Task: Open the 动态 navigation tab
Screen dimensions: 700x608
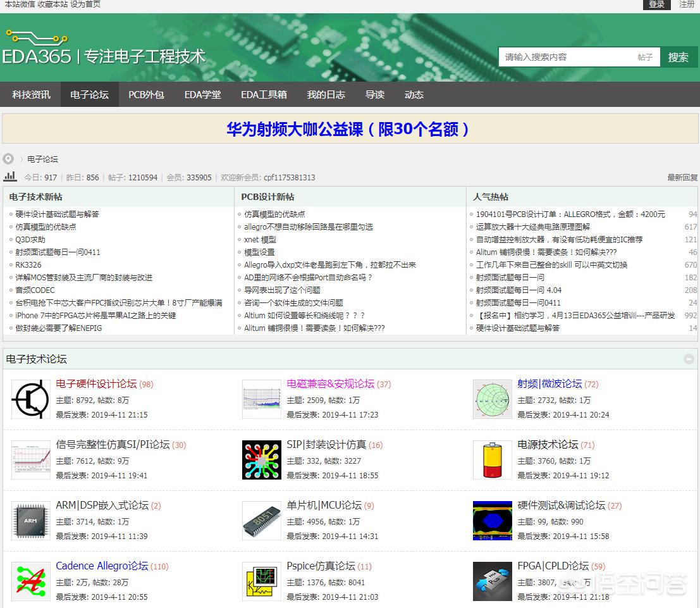Action: pyautogui.click(x=414, y=95)
